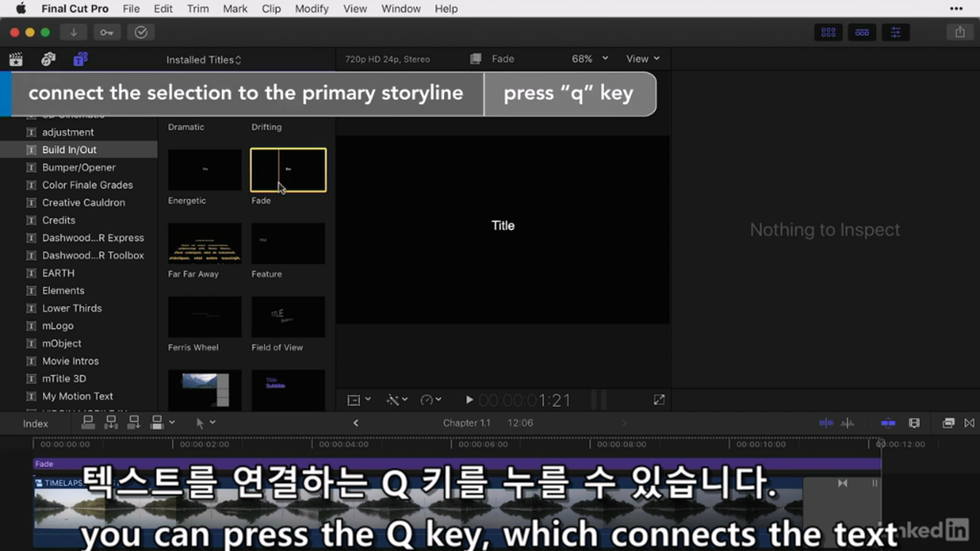Viewport: 980px width, 551px height.
Task: Toggle the Inspector panel visibility button
Action: point(896,32)
